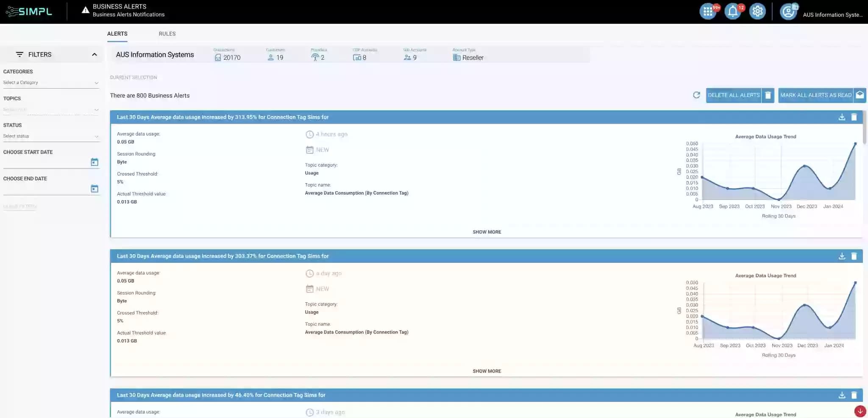The width and height of the screenshot is (868, 418).
Task: Click the Choose Start Date input field
Action: [46, 162]
